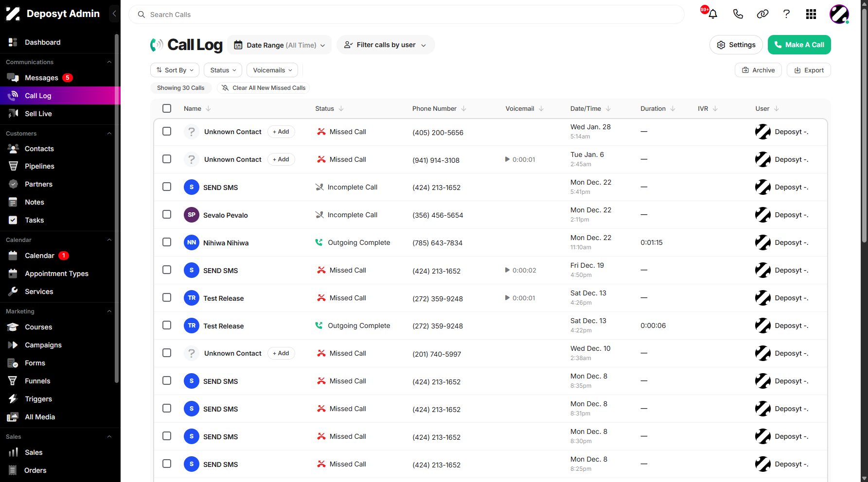The image size is (868, 482).
Task: Click Nihiwa Nihiwa's NN avatar
Action: [192, 242]
